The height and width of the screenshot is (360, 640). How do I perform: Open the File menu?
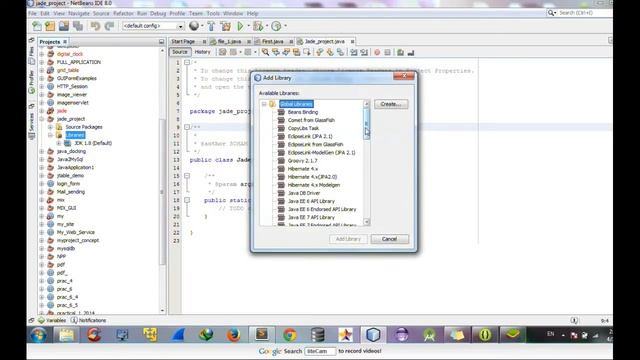pyautogui.click(x=32, y=13)
